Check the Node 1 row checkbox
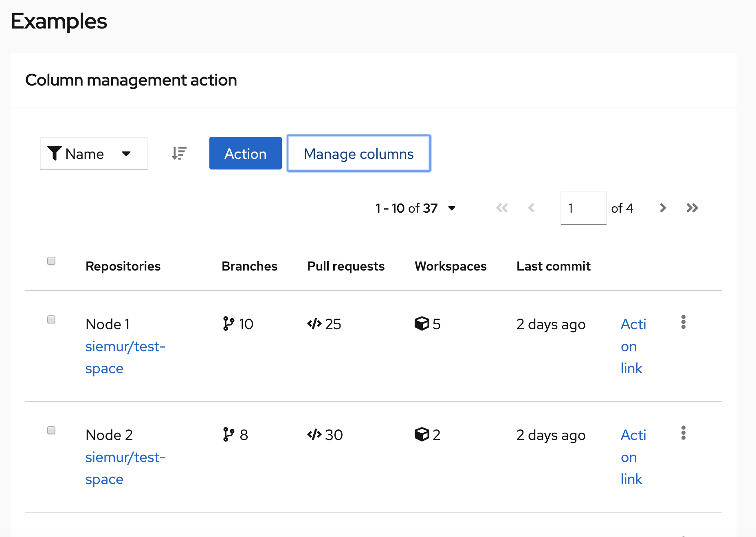The width and height of the screenshot is (756, 537). tap(51, 319)
